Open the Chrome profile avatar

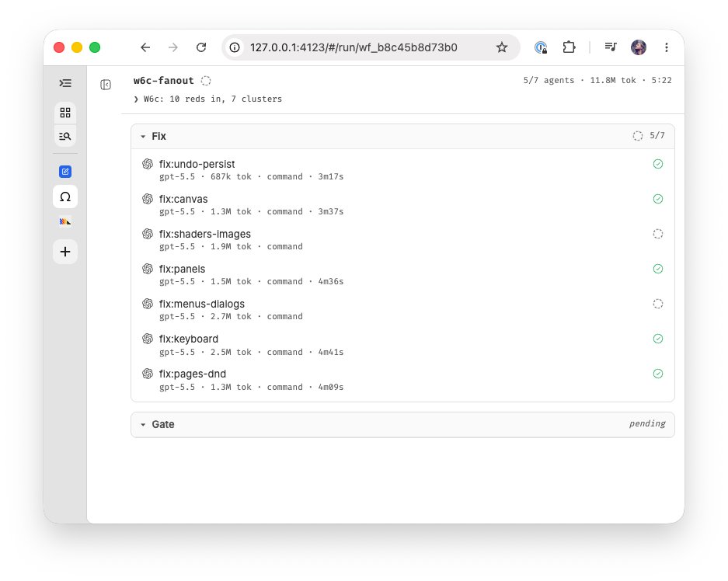coord(639,47)
